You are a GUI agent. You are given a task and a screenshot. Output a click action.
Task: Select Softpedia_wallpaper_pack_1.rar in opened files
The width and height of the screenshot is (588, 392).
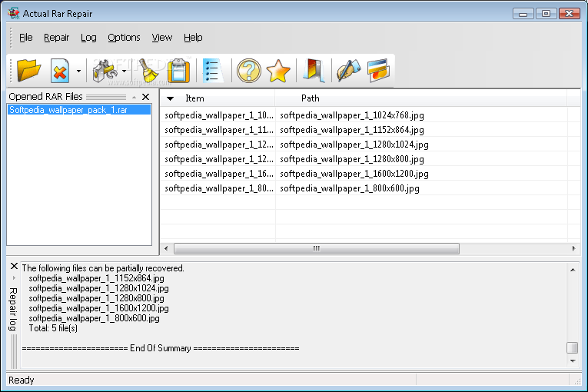[78, 110]
